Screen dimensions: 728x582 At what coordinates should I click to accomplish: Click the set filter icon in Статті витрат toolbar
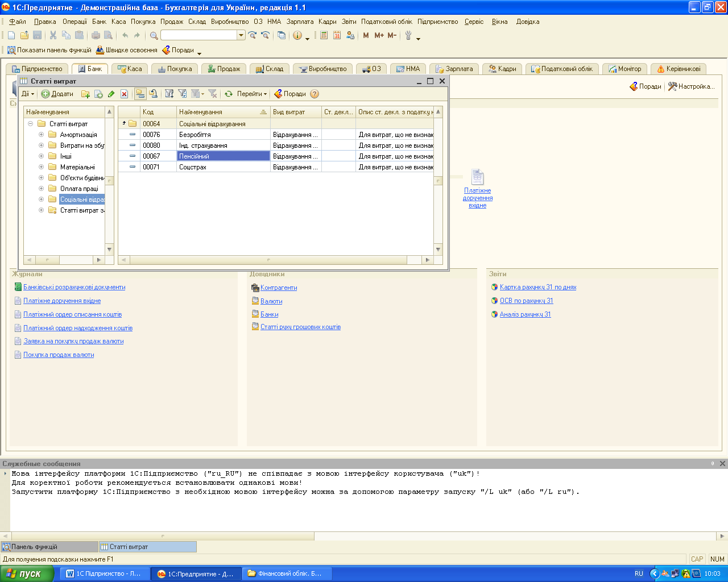pos(169,94)
